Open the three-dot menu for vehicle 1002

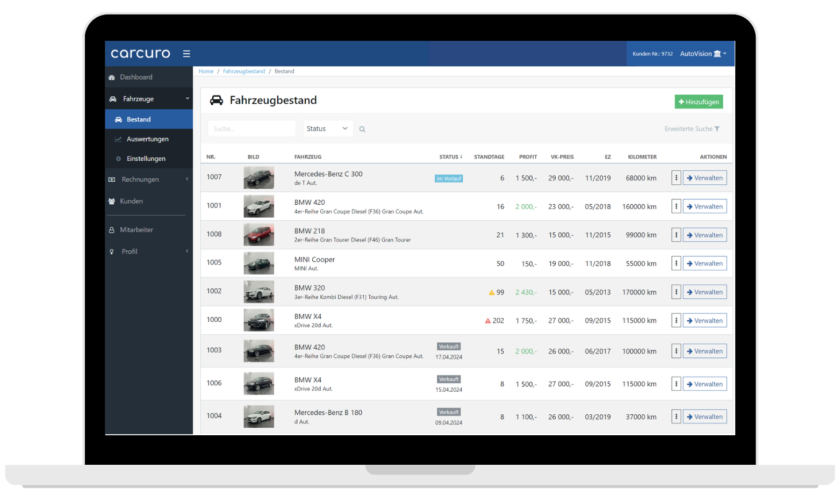(x=676, y=292)
